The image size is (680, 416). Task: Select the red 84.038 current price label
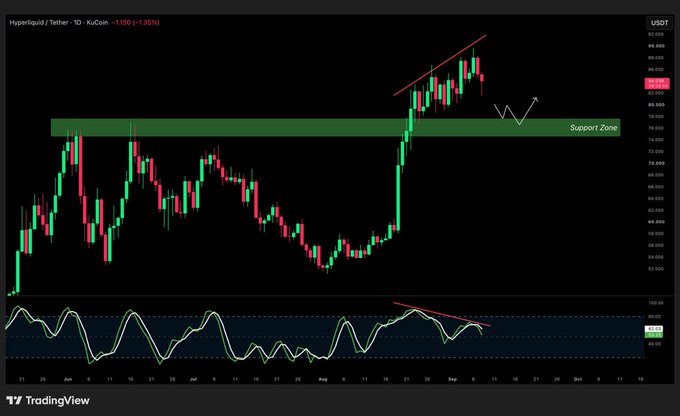(657, 81)
